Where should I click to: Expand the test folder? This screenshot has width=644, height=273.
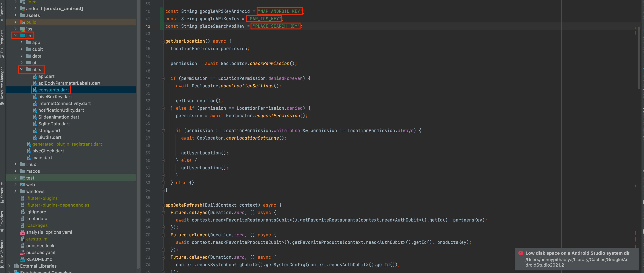(16, 178)
